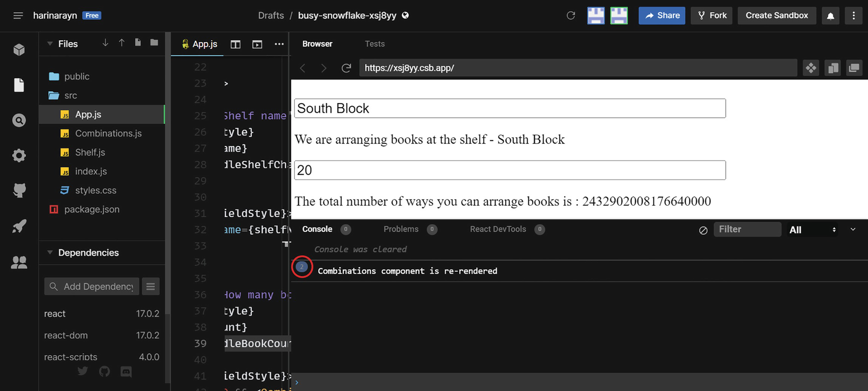This screenshot has height=391, width=868.
Task: Clear the console with the clear icon
Action: [x=703, y=230]
